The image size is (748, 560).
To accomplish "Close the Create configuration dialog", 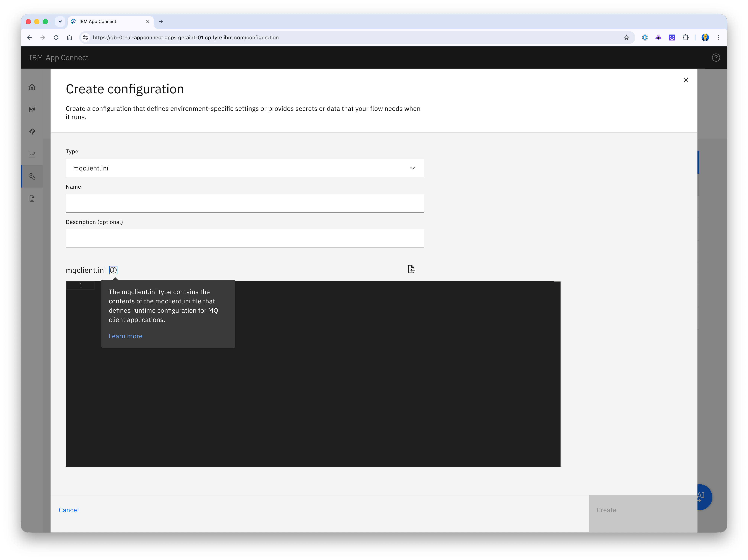I will 686,80.
